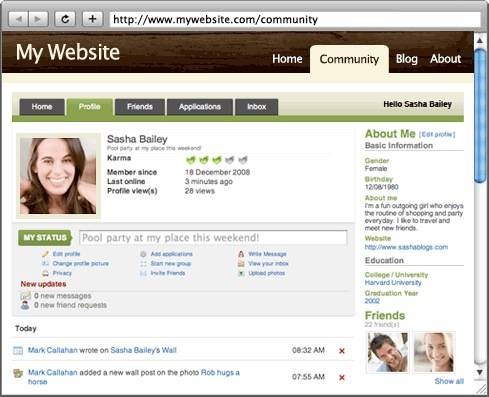Image resolution: width=489 pixels, height=397 pixels.
Task: Open the Add applications link
Action: pos(171,254)
